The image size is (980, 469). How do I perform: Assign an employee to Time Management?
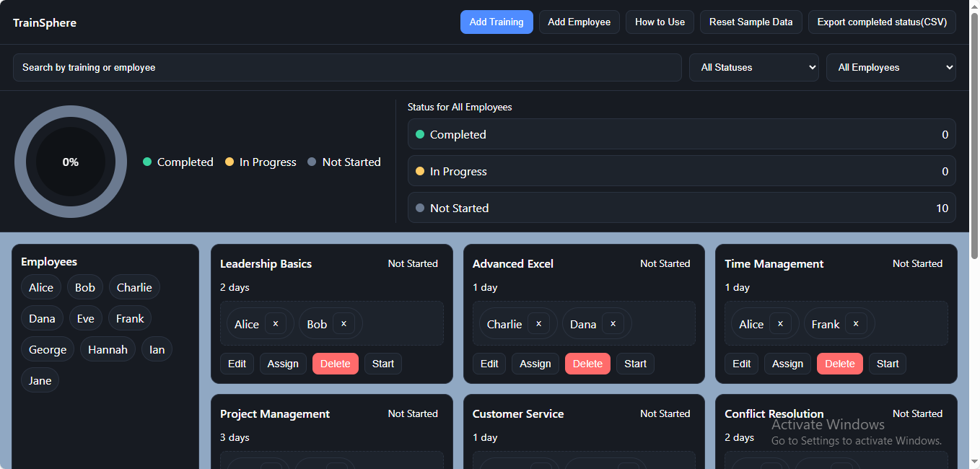787,364
